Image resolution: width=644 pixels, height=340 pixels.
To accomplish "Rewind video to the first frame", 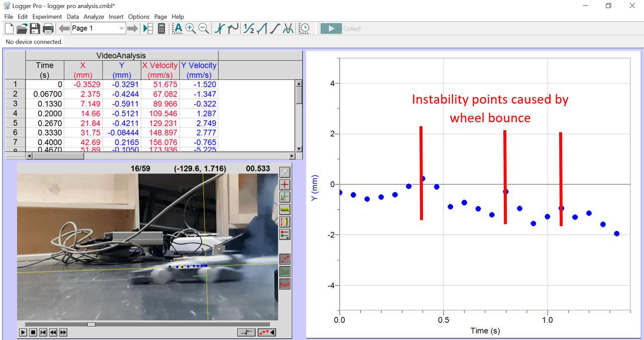I will click(x=43, y=332).
